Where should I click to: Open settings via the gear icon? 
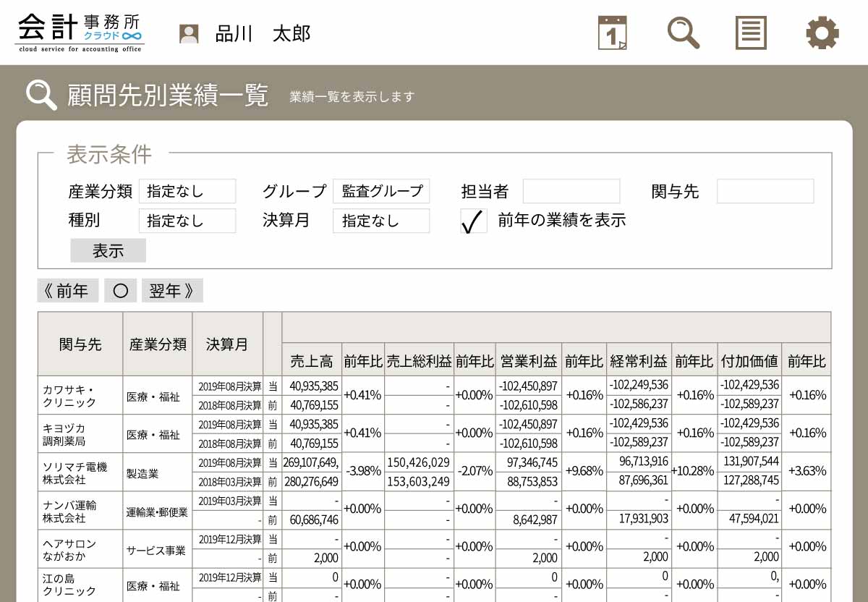point(822,33)
